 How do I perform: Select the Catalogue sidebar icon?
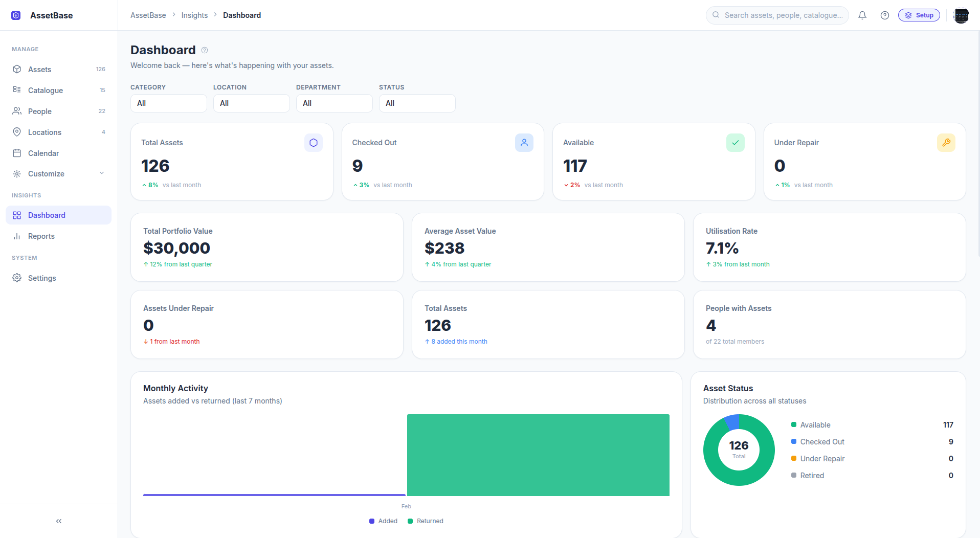pyautogui.click(x=17, y=90)
